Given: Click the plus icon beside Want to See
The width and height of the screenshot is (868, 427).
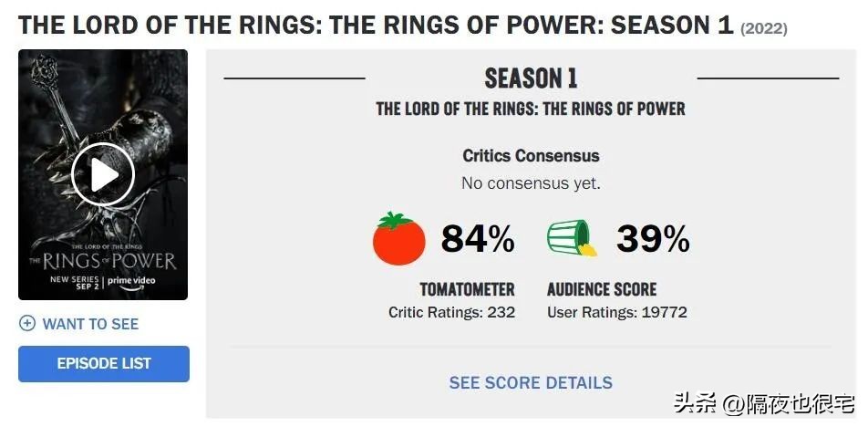Looking at the screenshot, I should [27, 324].
